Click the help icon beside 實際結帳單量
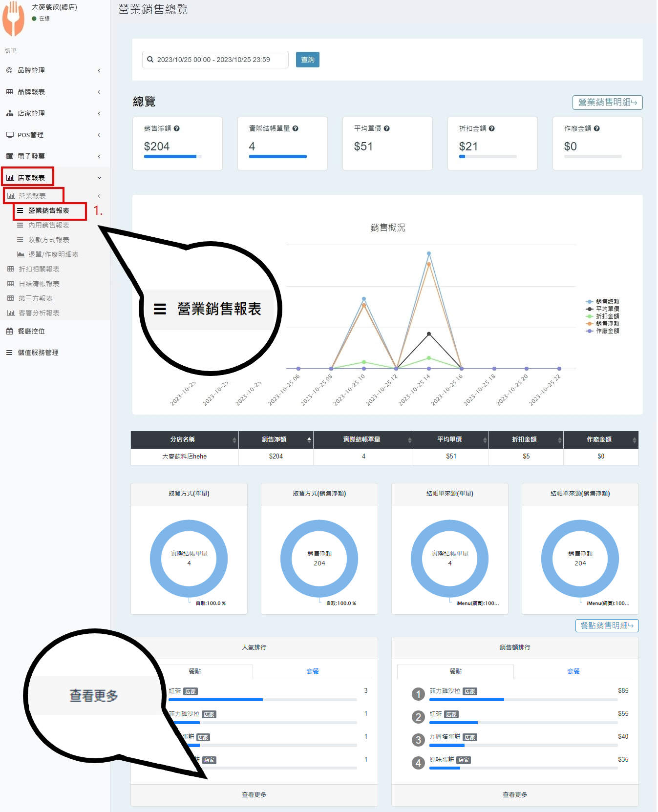Screen dimensions: 658x812 click(x=296, y=128)
